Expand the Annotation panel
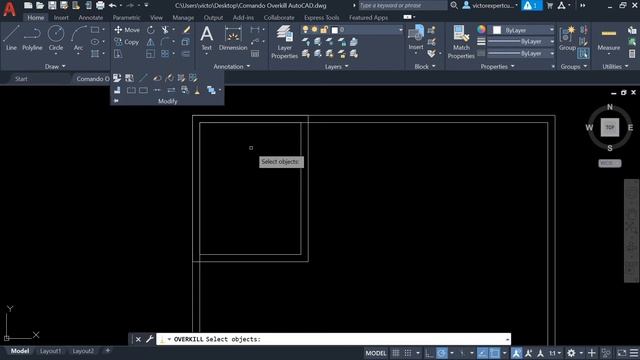 pyautogui.click(x=231, y=66)
